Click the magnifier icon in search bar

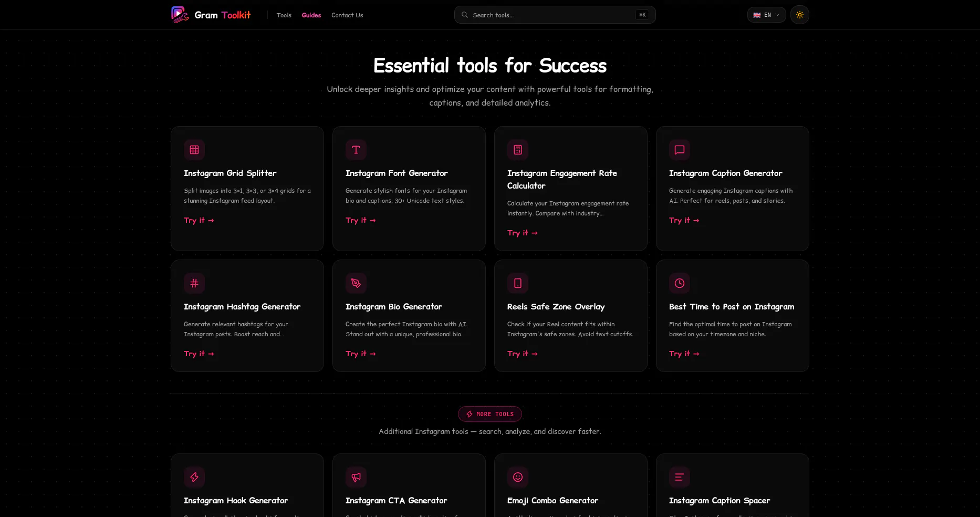tap(465, 15)
